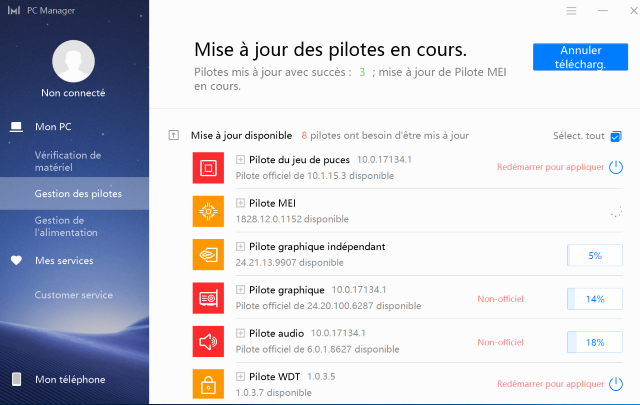Click Redémarrer pour appliquer for Pilote du jeu de puces
This screenshot has height=405, width=640.
(x=550, y=167)
